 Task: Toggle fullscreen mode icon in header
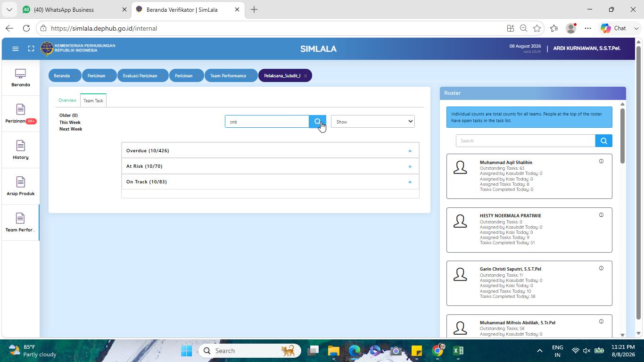coord(31,49)
